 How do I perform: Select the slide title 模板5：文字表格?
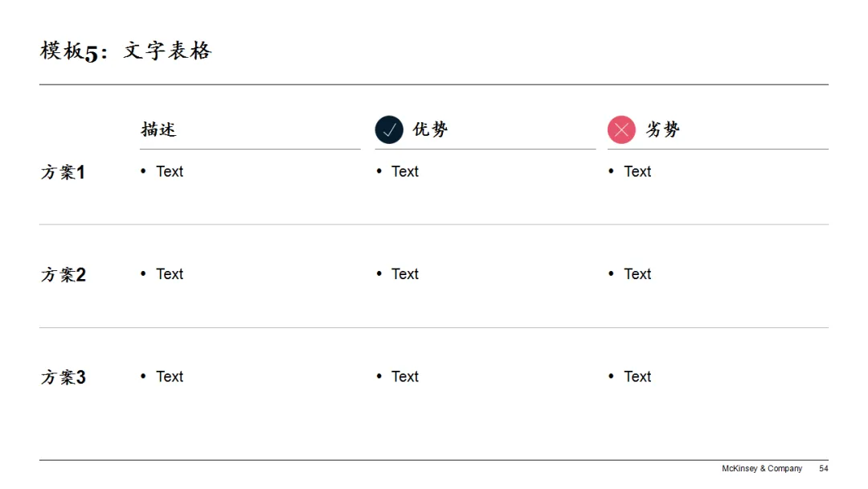pos(126,51)
